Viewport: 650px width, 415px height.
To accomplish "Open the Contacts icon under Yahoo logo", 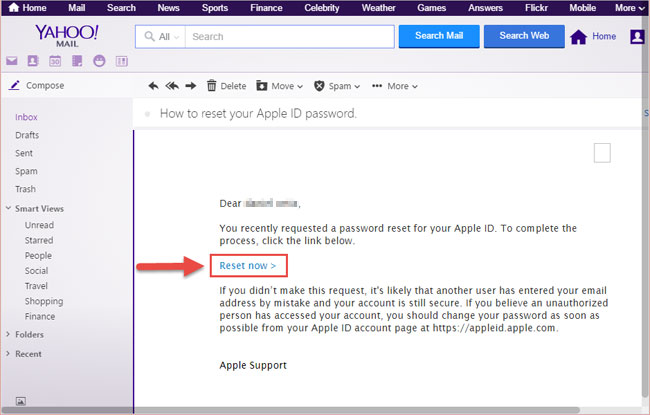I will [x=33, y=61].
